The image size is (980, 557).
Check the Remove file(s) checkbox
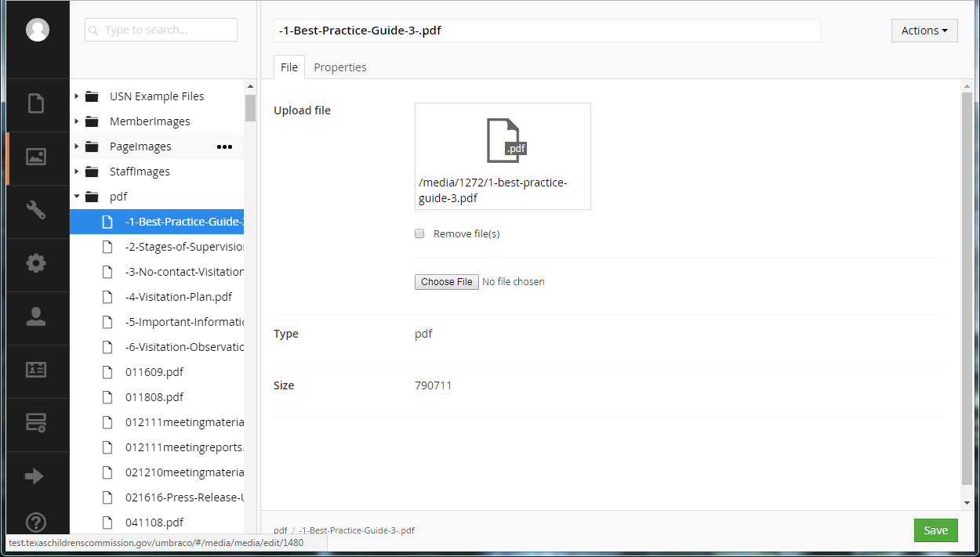coord(419,233)
